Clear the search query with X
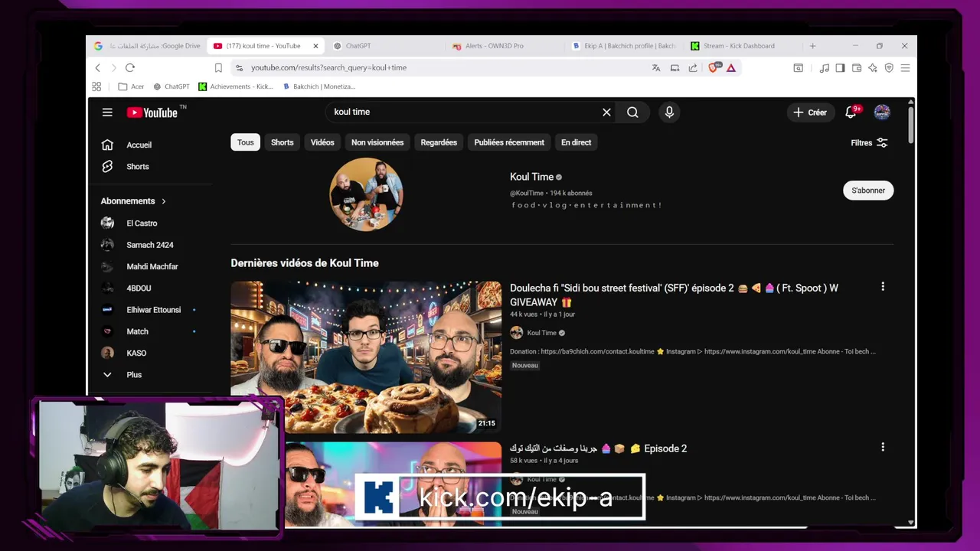Screen dimensions: 980x551 [606, 112]
